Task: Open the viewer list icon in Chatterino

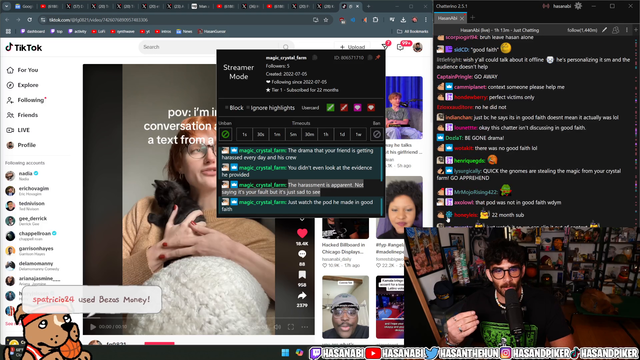Action: (x=616, y=30)
